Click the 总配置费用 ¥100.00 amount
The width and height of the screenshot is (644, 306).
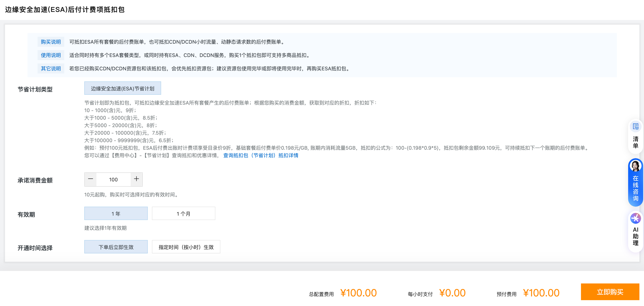click(358, 293)
